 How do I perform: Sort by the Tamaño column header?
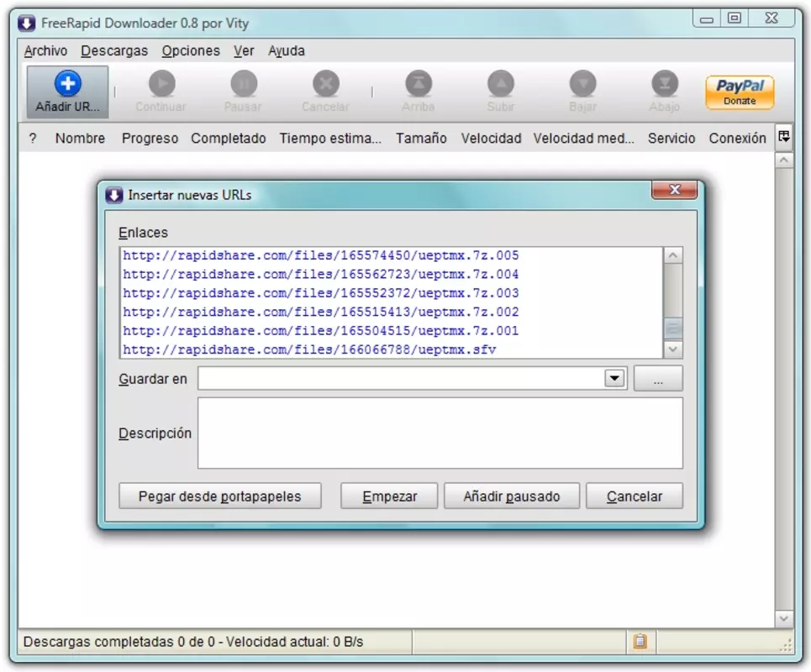[422, 138]
